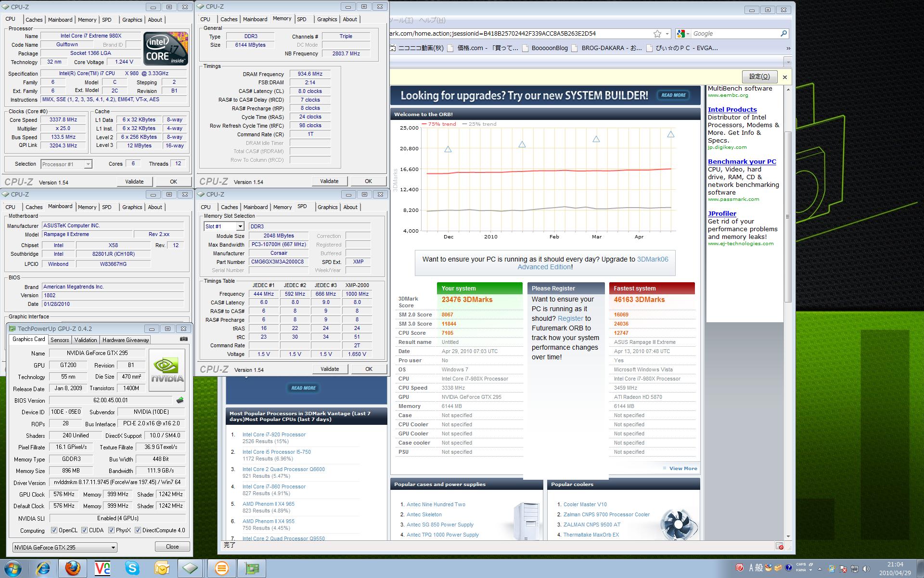Toggle the CUDA checkbox
Viewport: 924px width, 578px height.
(85, 530)
